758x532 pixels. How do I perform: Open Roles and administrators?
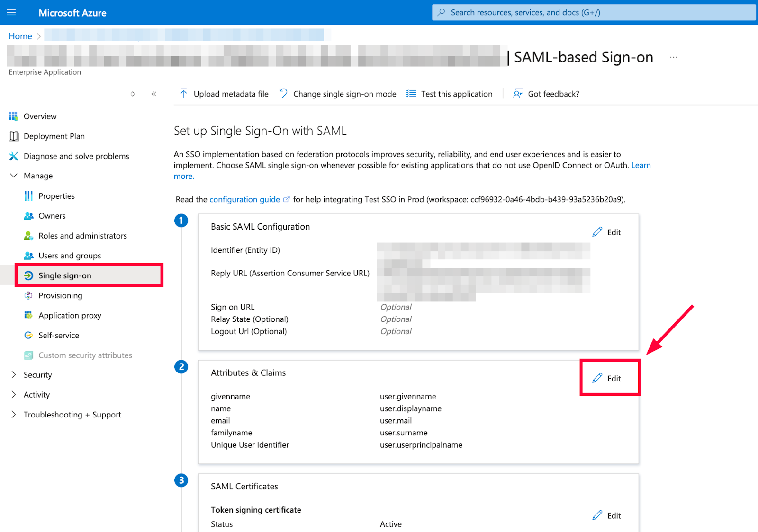[x=82, y=236]
